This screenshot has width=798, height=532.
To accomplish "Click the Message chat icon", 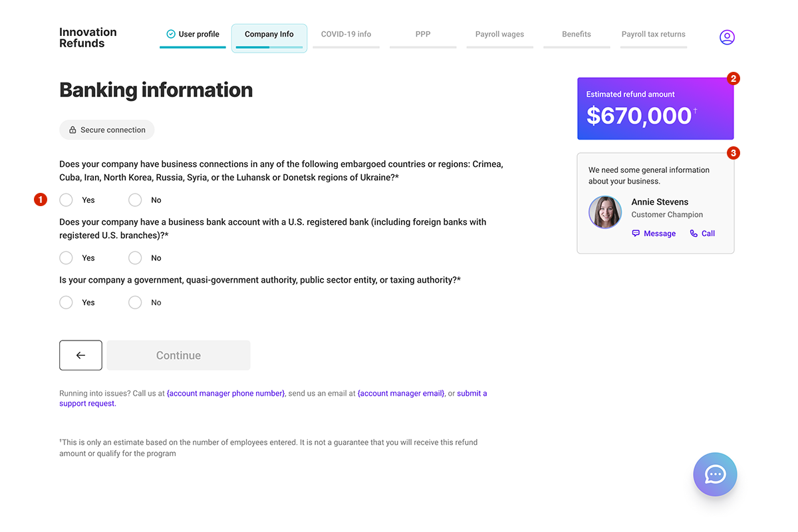I will 636,233.
